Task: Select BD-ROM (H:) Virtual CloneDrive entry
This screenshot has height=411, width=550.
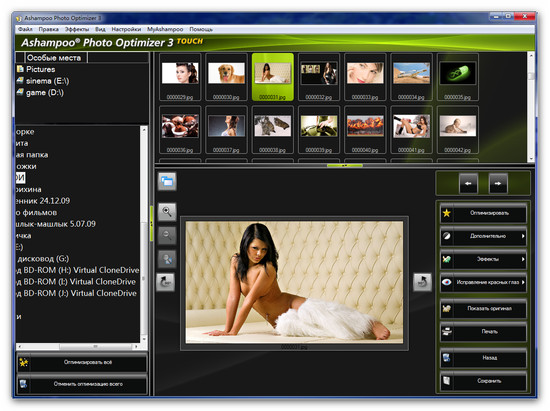Action: pyautogui.click(x=78, y=270)
